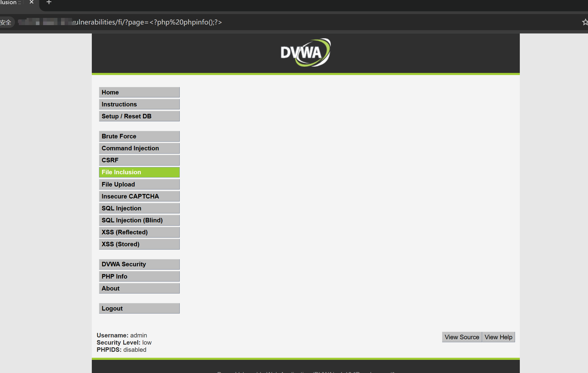Log out via the Logout item
Image resolution: width=588 pixels, height=373 pixels.
pyautogui.click(x=139, y=308)
